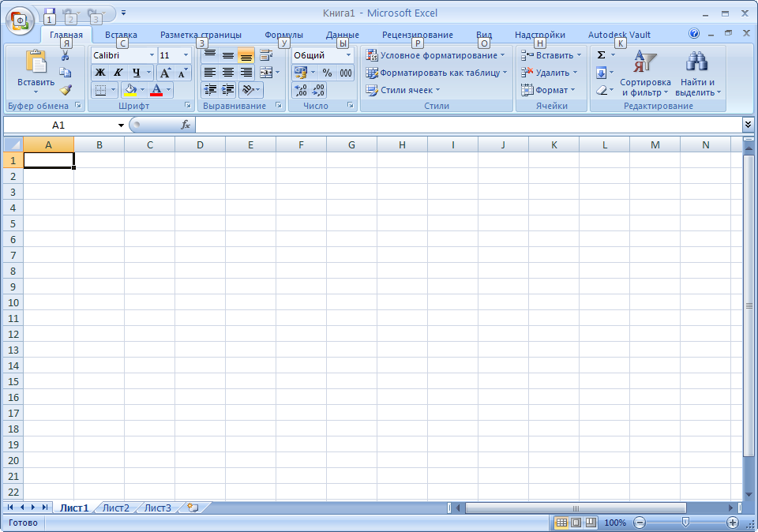This screenshot has height=532, width=758.
Task: Open the Вставка ribbon tab
Action: click(x=121, y=35)
